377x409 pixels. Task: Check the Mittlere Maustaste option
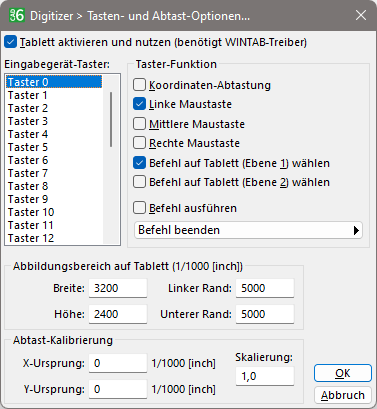coord(139,124)
